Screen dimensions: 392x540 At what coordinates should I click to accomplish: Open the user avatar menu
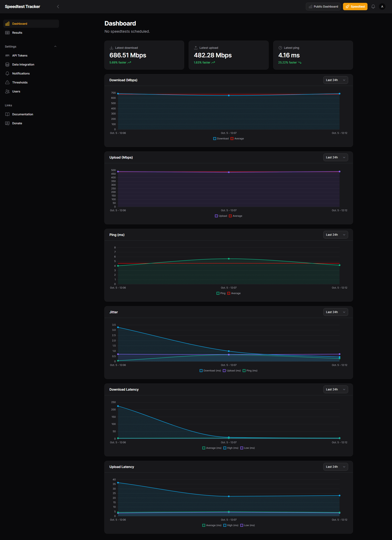click(x=382, y=7)
